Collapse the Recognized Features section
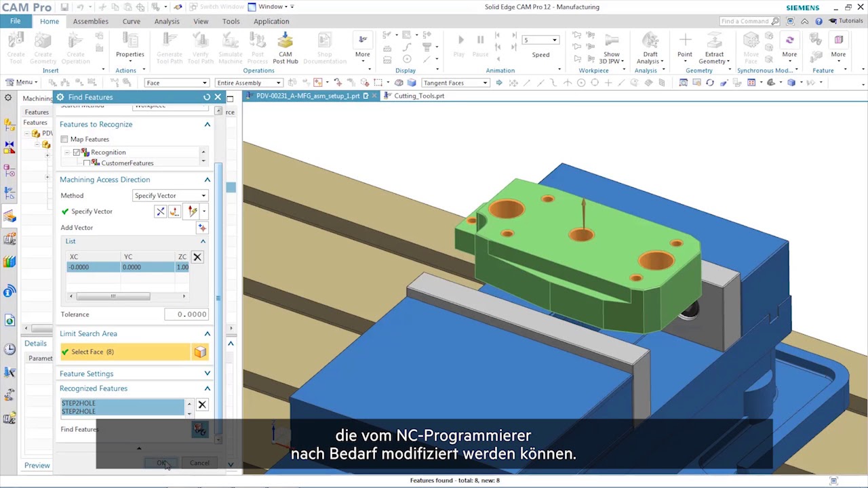The image size is (868, 488). tap(208, 388)
